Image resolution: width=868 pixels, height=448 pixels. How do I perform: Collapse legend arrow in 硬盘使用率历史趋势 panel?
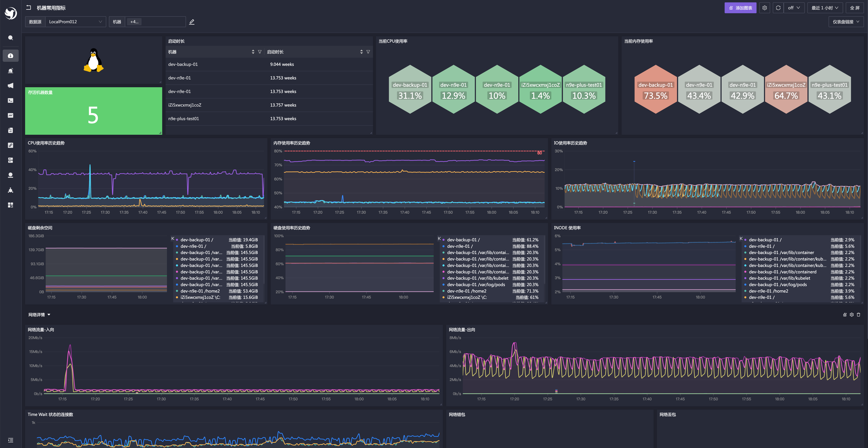point(439,239)
